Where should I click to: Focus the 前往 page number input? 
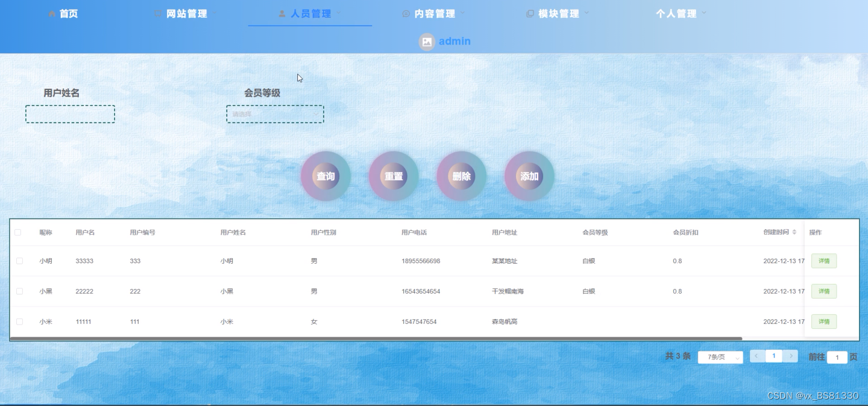pyautogui.click(x=837, y=357)
